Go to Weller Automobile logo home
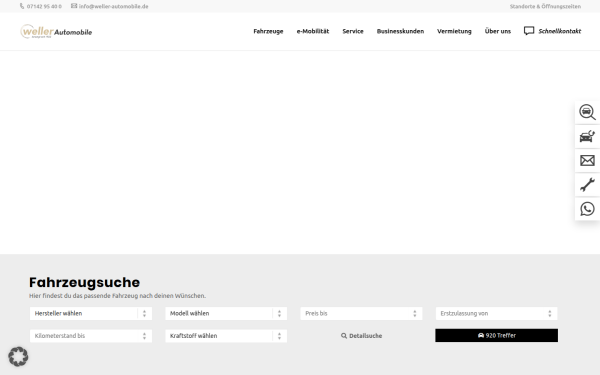The image size is (600, 375). click(56, 31)
